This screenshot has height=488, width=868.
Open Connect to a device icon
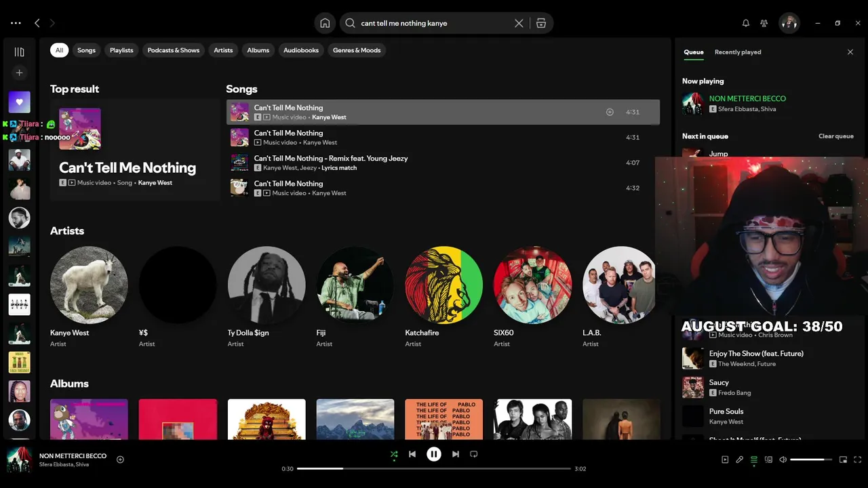pos(768,460)
